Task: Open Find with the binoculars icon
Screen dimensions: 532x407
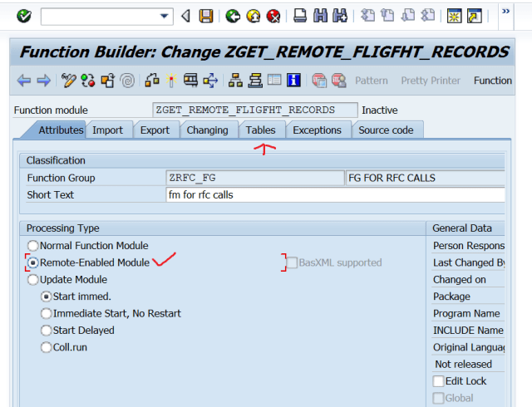Action: click(x=320, y=16)
